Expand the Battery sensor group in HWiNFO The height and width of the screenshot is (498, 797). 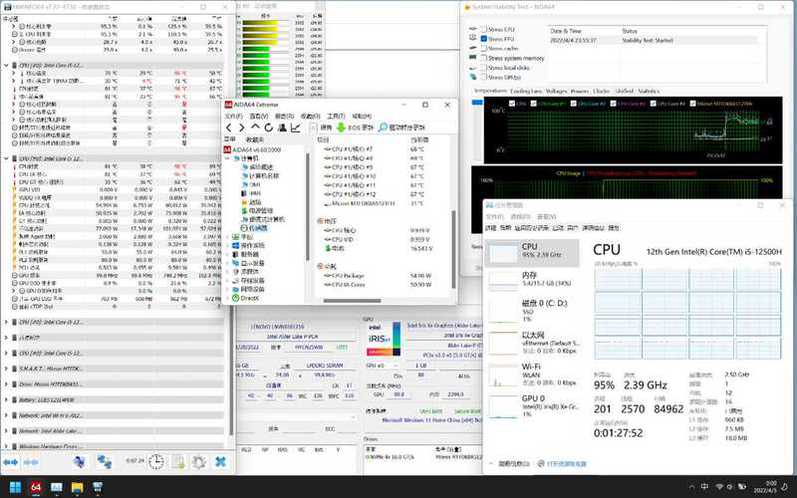click(6, 400)
